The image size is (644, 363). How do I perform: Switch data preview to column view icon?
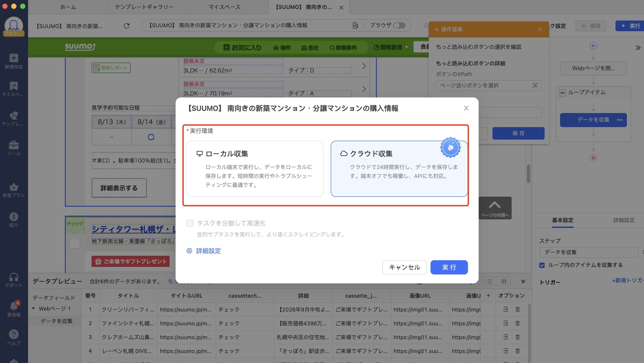(x=503, y=281)
